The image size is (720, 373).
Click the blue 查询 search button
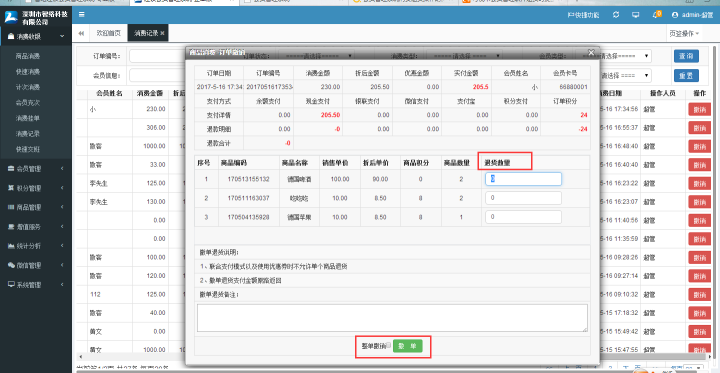[686, 56]
